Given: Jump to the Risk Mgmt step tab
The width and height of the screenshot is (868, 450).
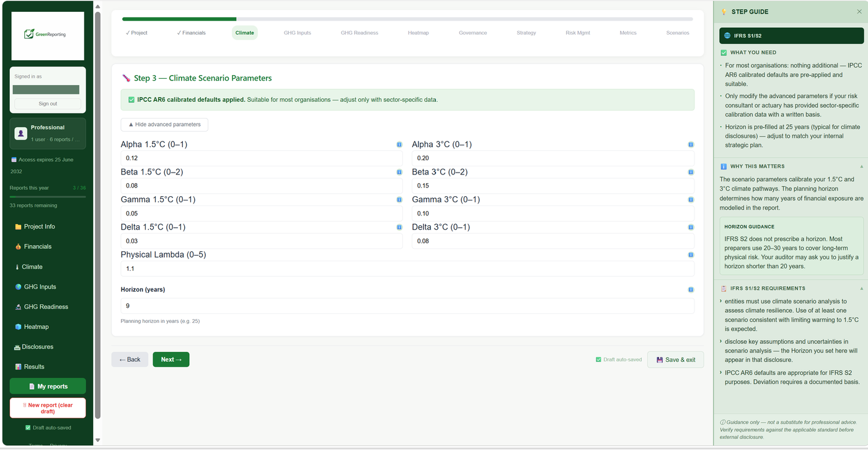Looking at the screenshot, I should point(578,33).
